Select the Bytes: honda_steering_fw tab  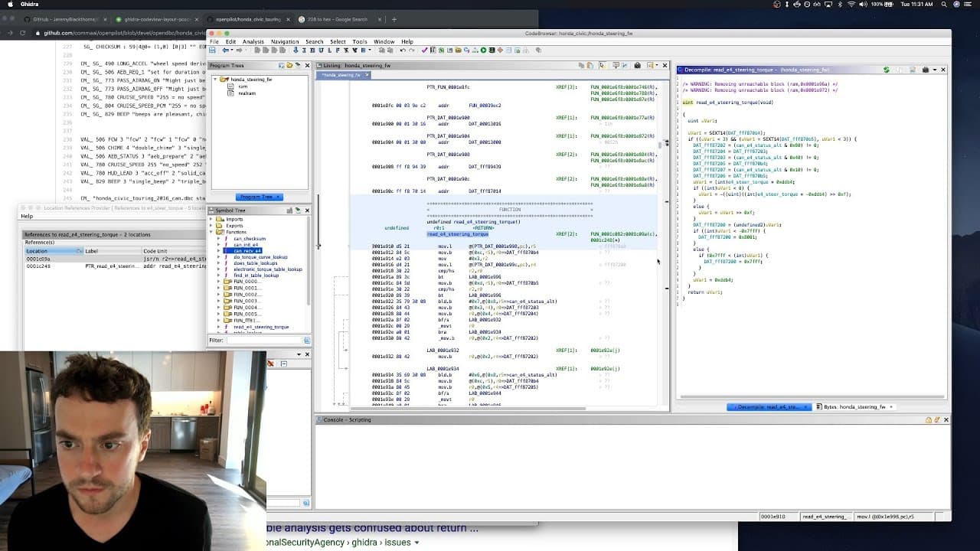pyautogui.click(x=856, y=407)
